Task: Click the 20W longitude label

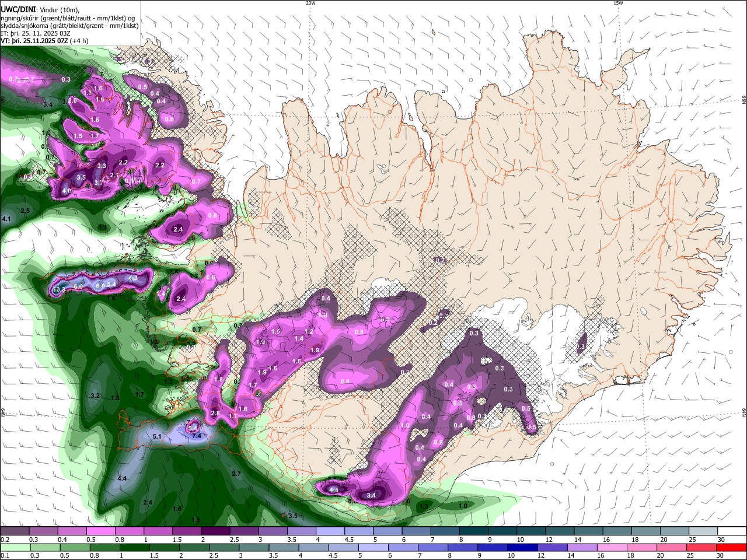Action: tap(310, 2)
